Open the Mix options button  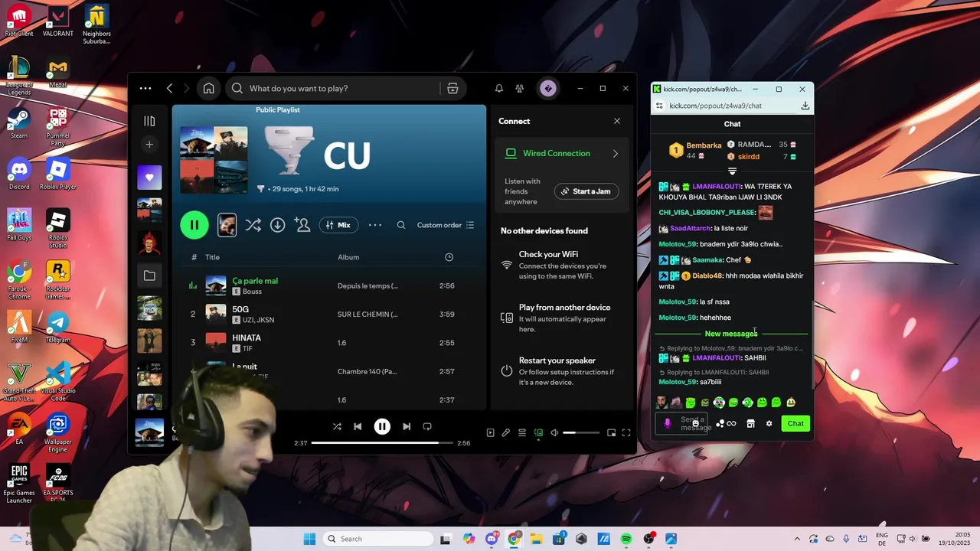coord(338,225)
